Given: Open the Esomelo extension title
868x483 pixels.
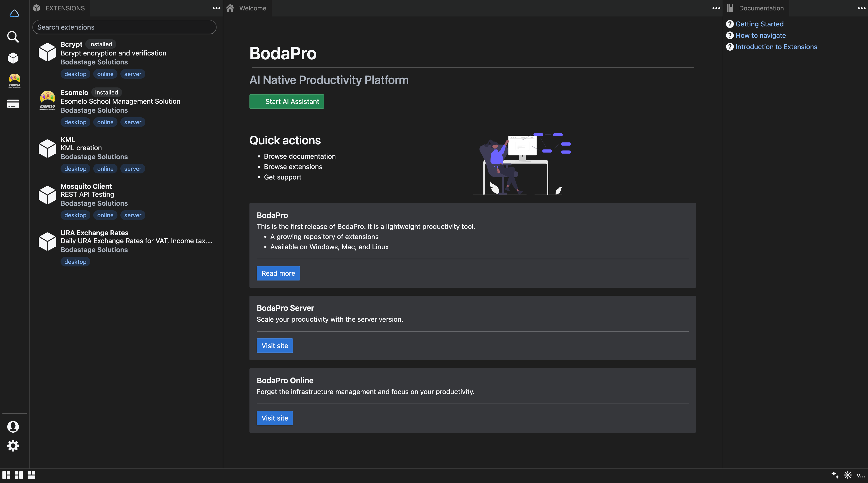Looking at the screenshot, I should (x=74, y=92).
